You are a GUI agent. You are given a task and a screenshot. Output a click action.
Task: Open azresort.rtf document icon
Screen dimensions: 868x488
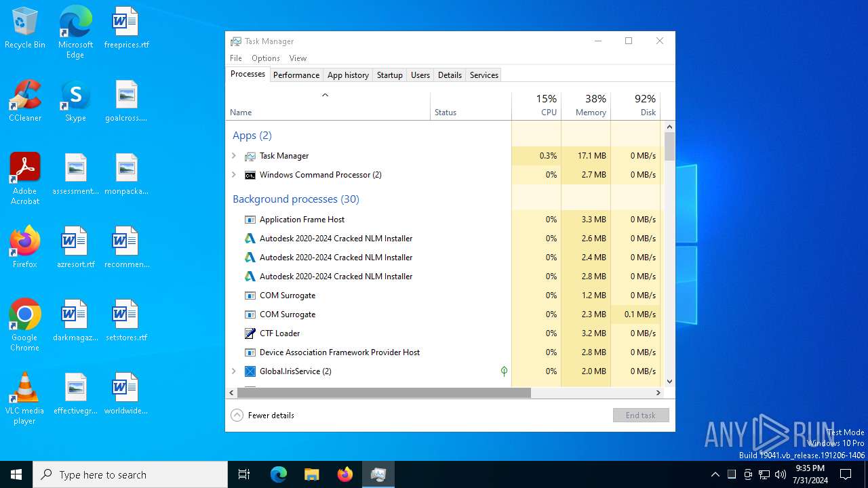[75, 247]
